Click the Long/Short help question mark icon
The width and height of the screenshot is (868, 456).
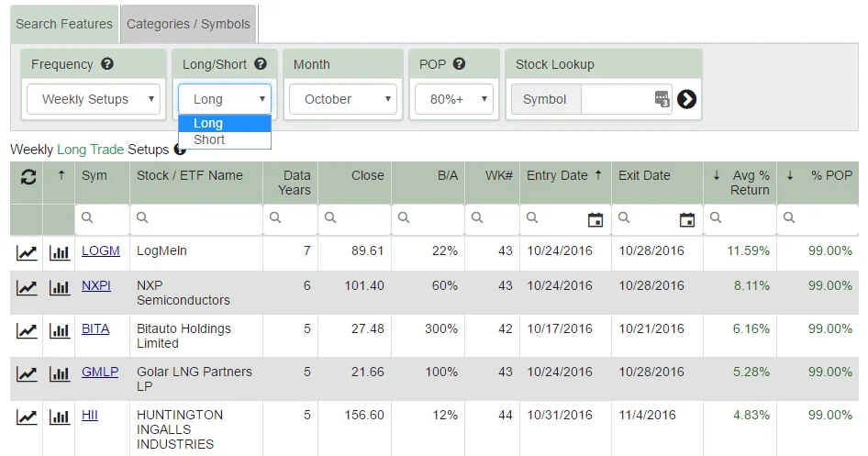pyautogui.click(x=261, y=63)
